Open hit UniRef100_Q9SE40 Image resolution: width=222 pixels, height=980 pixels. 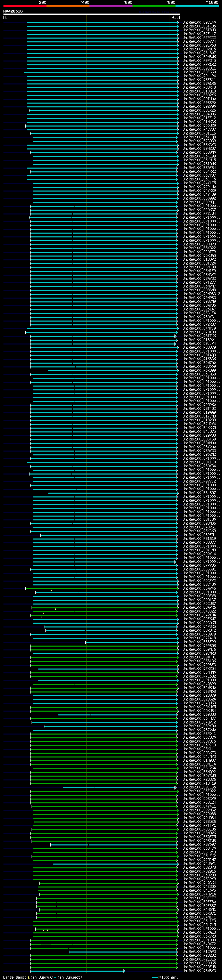(x=199, y=23)
